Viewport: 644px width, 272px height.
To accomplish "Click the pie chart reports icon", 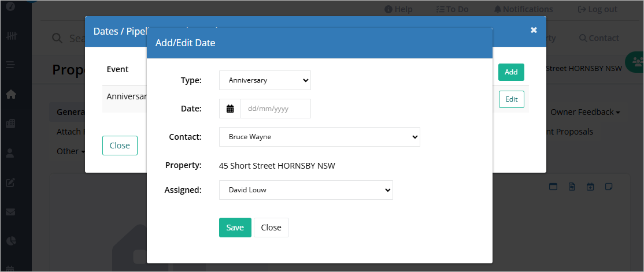I will 10,241.
